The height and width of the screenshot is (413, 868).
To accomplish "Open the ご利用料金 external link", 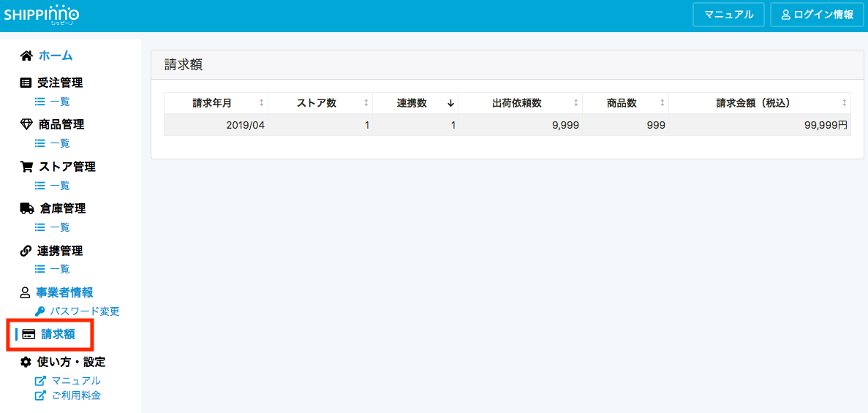I will (75, 395).
